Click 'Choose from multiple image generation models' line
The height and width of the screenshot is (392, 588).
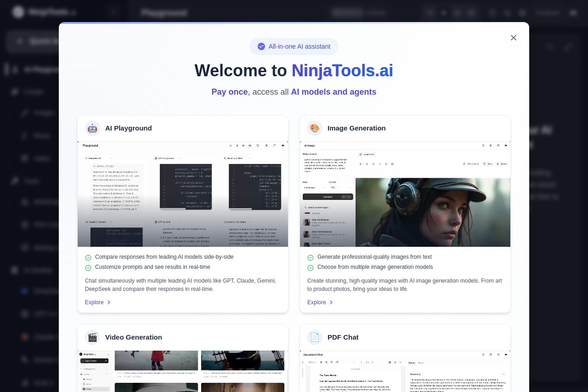point(375,267)
